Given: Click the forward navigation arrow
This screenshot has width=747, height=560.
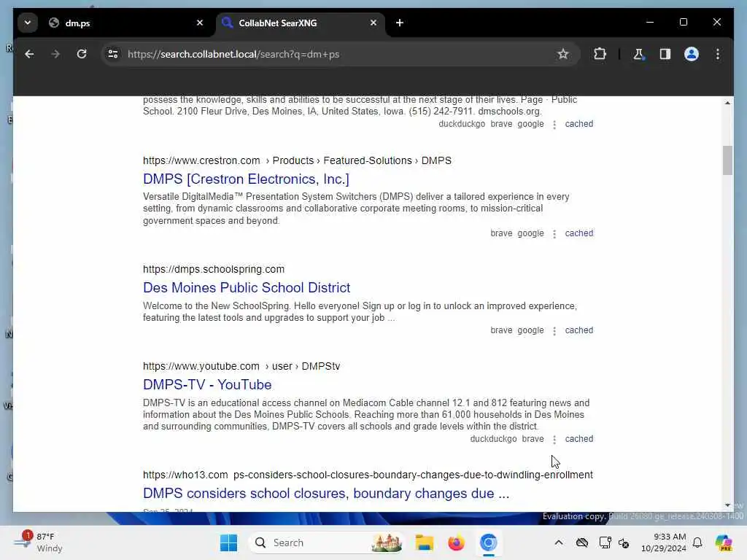Looking at the screenshot, I should tap(55, 54).
